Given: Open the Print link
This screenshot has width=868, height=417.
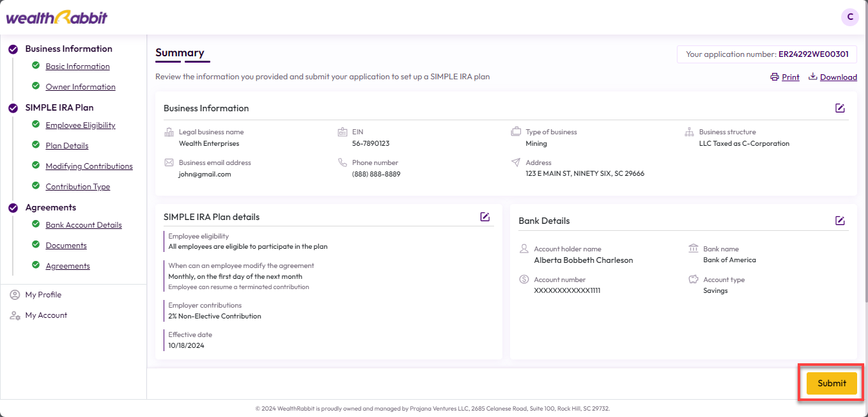Looking at the screenshot, I should 791,77.
